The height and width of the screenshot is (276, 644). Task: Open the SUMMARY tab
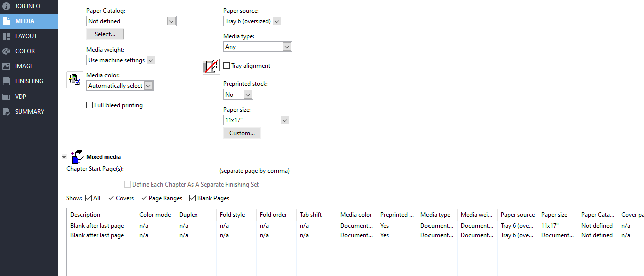pyautogui.click(x=29, y=112)
